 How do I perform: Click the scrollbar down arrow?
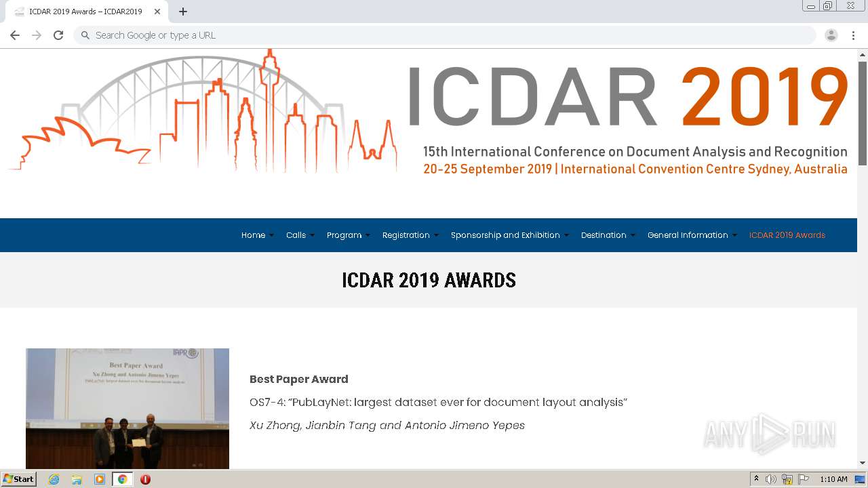coord(863,463)
